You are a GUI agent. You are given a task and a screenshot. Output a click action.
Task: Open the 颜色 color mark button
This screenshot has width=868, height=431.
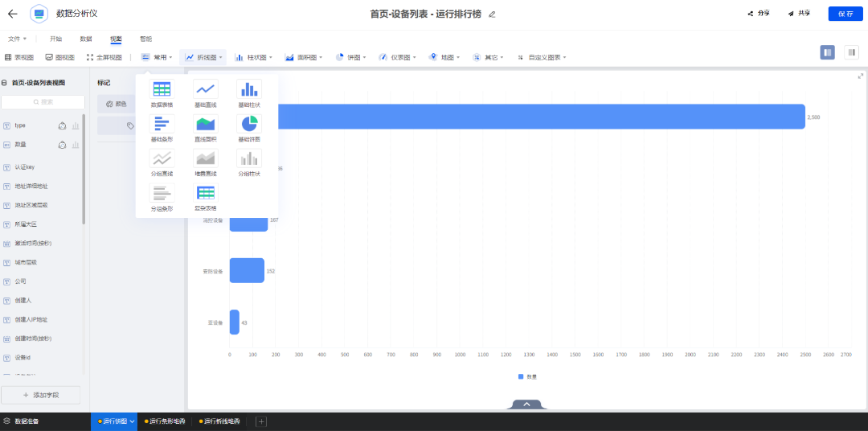pyautogui.click(x=117, y=104)
